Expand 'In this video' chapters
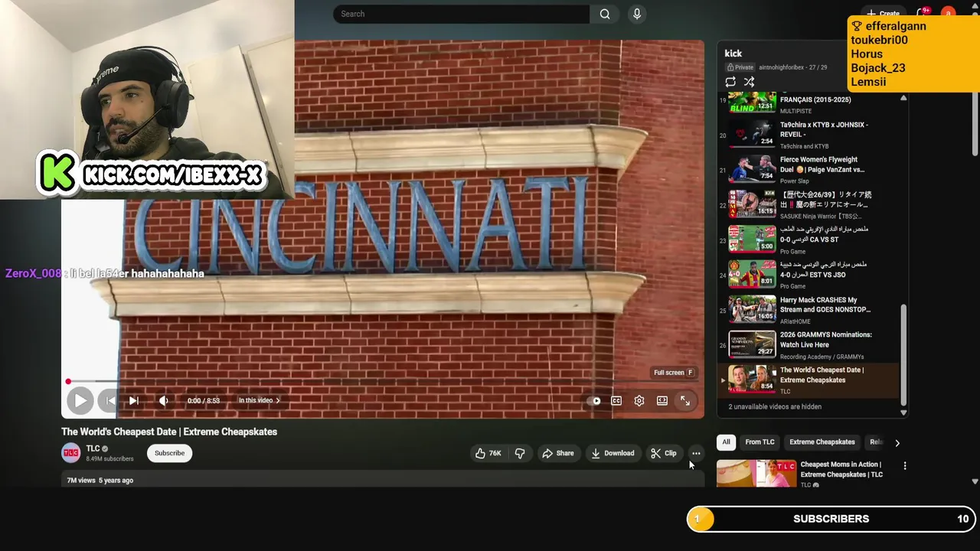 pyautogui.click(x=259, y=400)
